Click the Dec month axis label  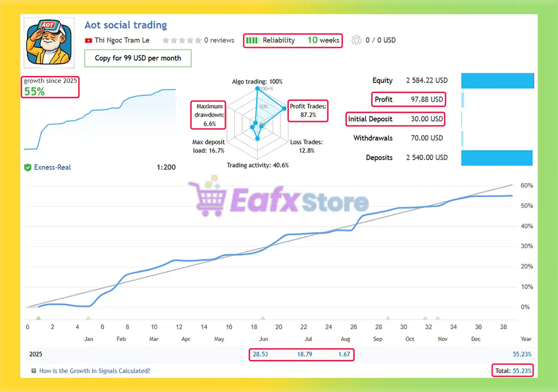476,339
